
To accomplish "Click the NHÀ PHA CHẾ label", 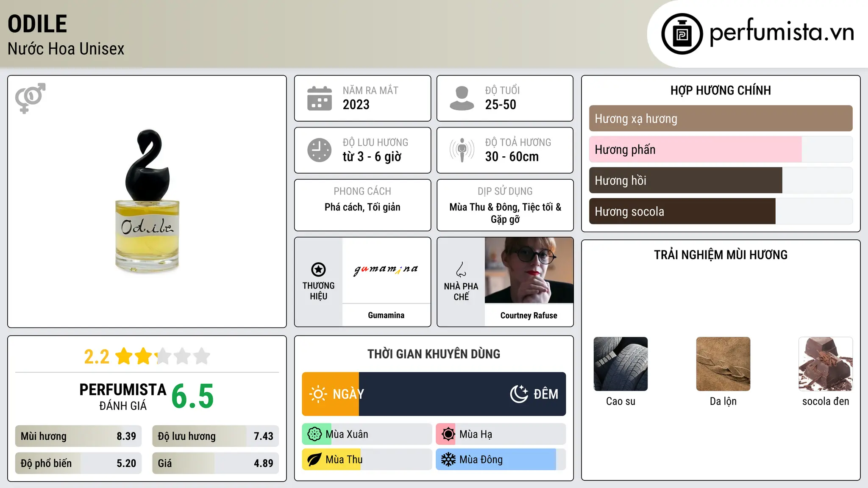I will [x=461, y=291].
